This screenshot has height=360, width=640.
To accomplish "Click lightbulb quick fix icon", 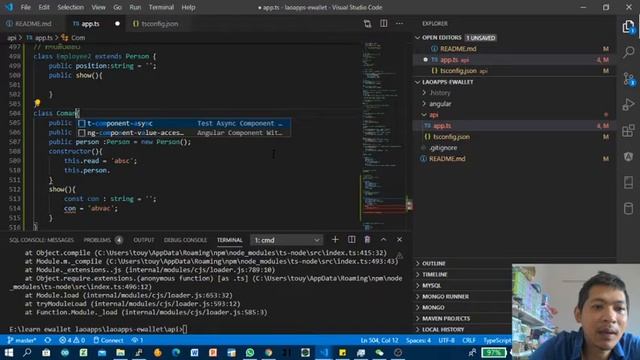I will tap(37, 103).
